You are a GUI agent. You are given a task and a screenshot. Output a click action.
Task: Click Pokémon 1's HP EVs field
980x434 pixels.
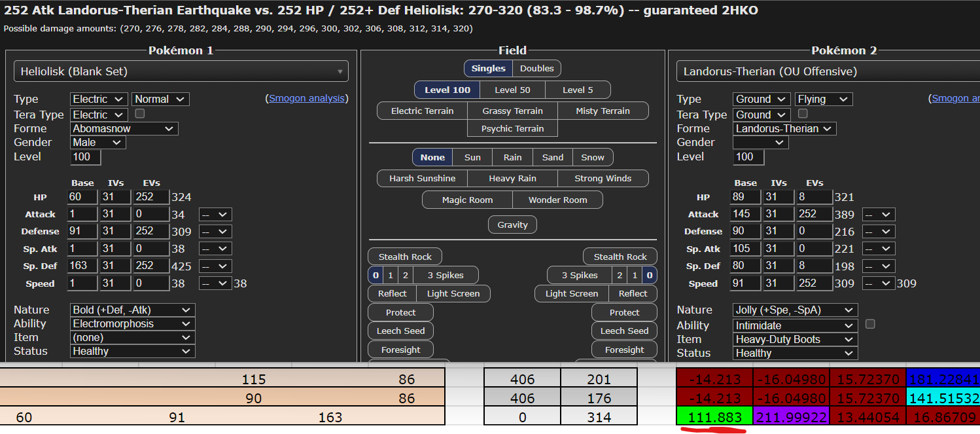pyautogui.click(x=150, y=197)
